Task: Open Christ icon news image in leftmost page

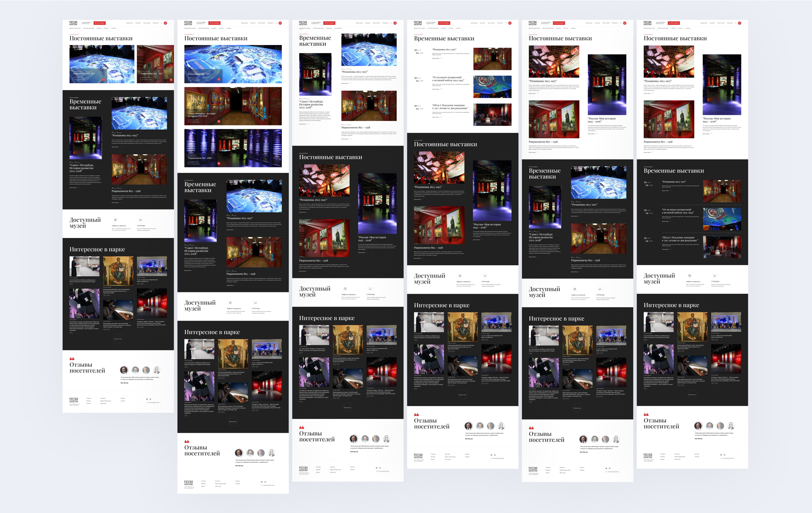Action: (x=118, y=271)
